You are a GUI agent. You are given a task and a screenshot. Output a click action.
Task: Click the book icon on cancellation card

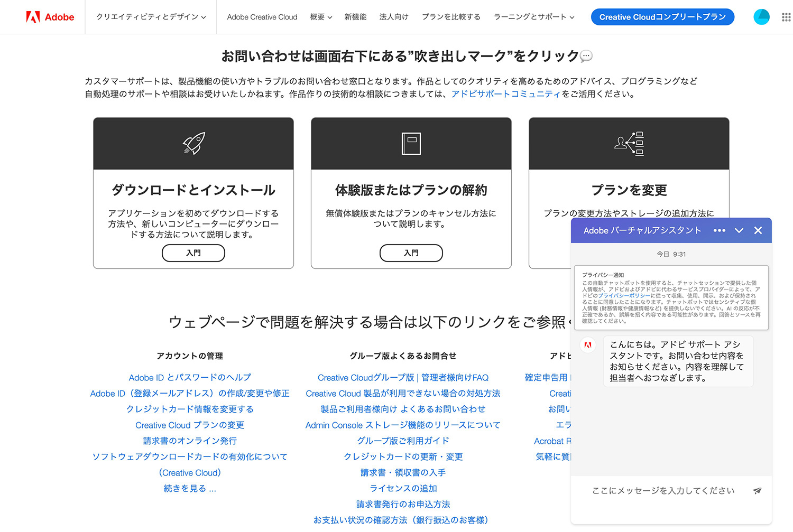tap(411, 144)
